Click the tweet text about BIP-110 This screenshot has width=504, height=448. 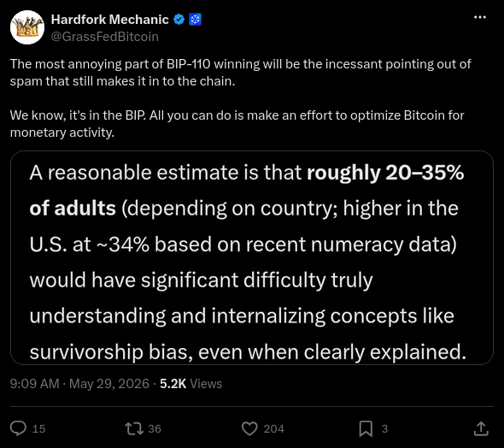pyautogui.click(x=240, y=73)
